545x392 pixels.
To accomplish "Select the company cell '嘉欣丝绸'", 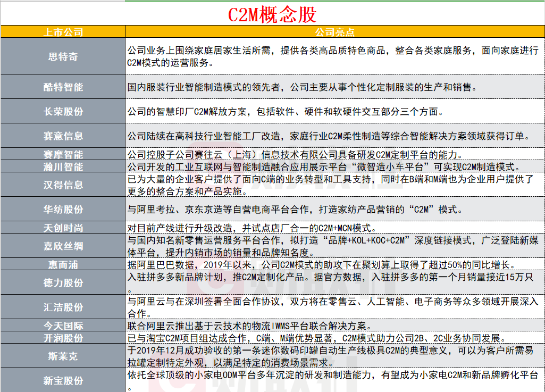I will 63,246.
